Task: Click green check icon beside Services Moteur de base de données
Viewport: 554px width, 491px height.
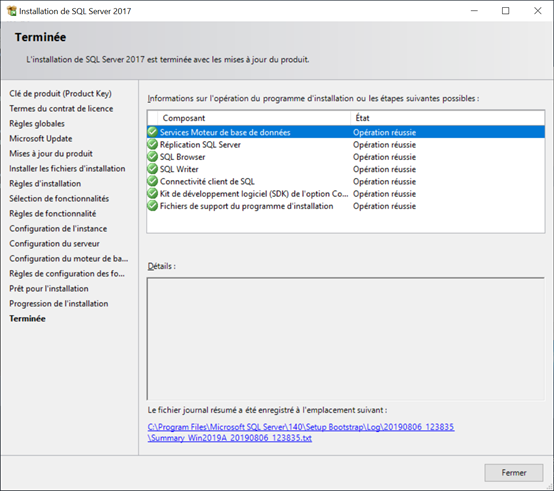Action: [153, 132]
